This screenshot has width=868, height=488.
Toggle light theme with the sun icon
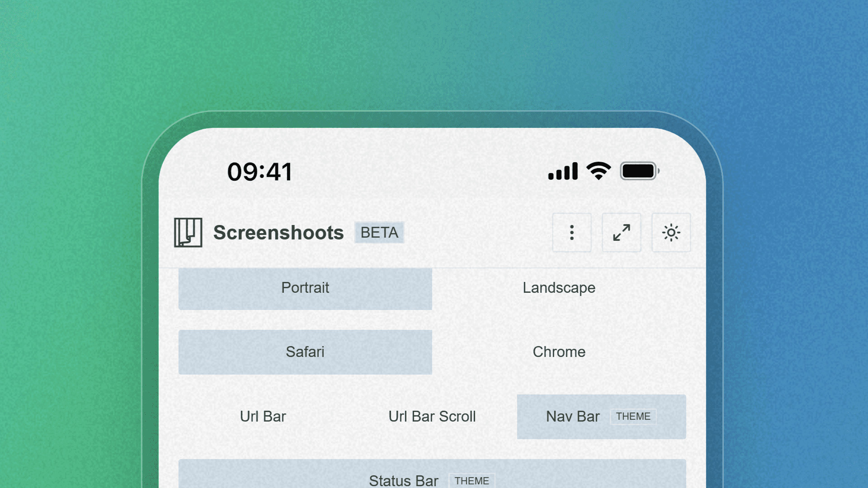(x=671, y=233)
